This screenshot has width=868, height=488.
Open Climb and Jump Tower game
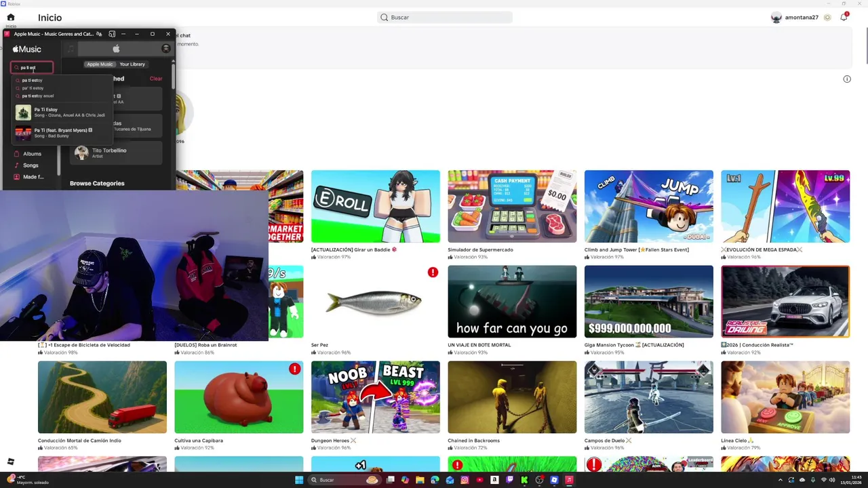click(649, 206)
